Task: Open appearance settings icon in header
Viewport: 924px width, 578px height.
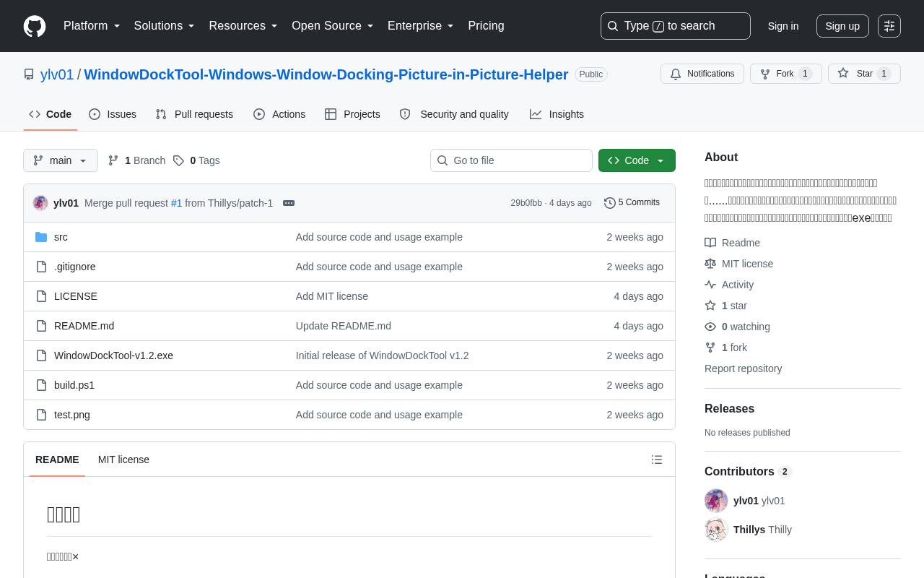Action: [889, 26]
